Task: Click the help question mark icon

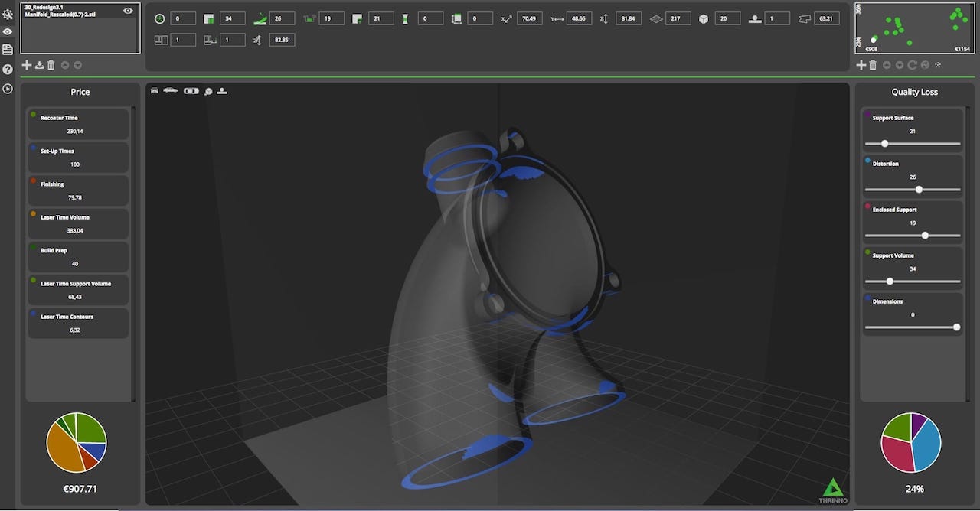Action: 8,70
